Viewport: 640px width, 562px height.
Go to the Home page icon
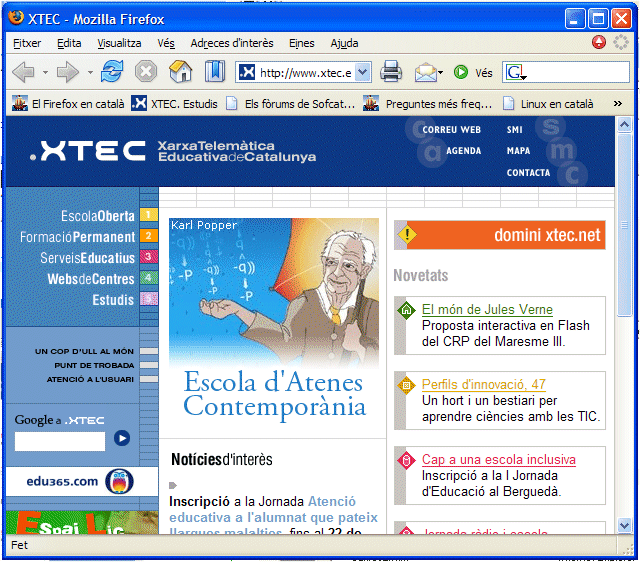[x=180, y=71]
